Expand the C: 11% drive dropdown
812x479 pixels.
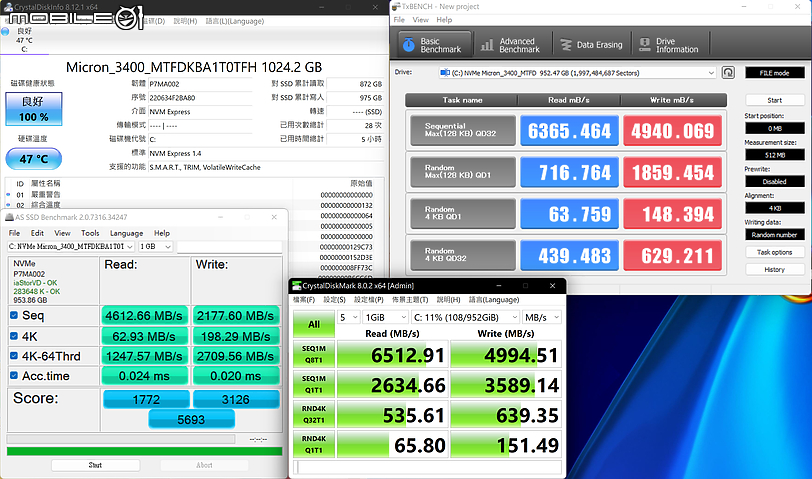pos(465,317)
